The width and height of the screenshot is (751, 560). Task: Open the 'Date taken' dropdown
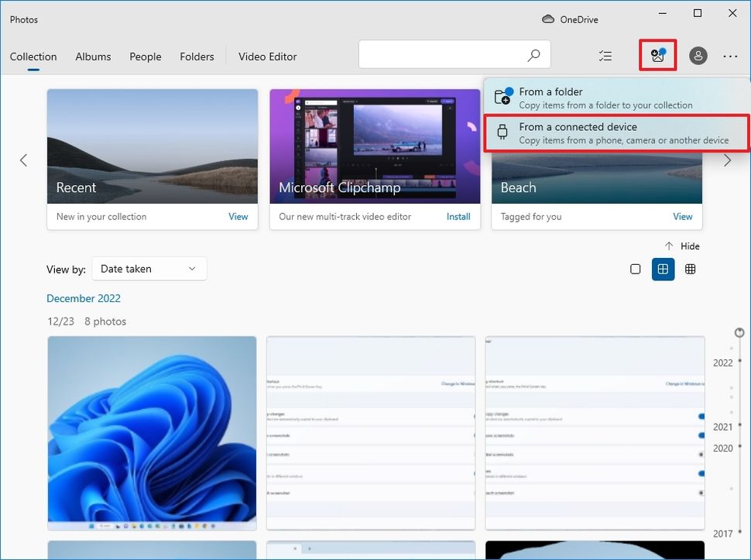pyautogui.click(x=149, y=269)
